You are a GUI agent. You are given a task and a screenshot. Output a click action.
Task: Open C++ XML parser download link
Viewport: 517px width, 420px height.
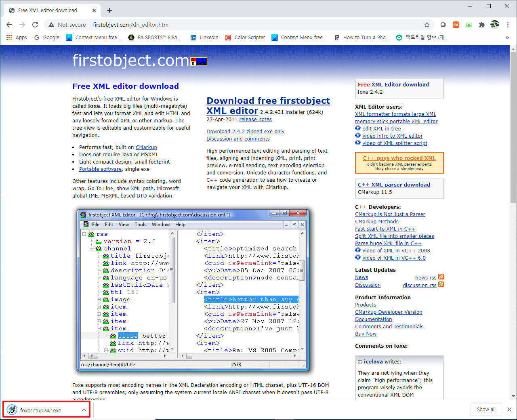click(x=394, y=185)
